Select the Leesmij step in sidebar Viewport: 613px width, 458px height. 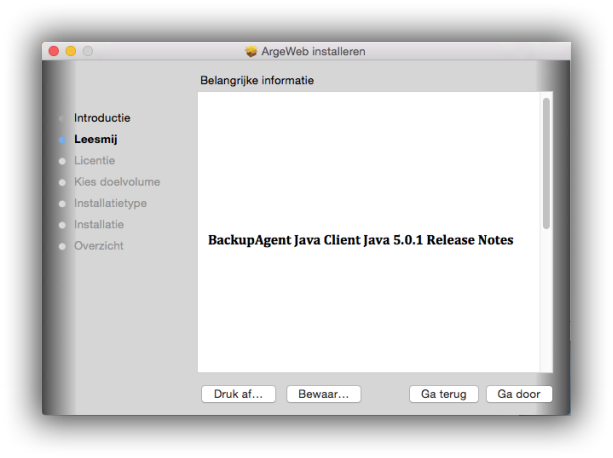pos(96,140)
